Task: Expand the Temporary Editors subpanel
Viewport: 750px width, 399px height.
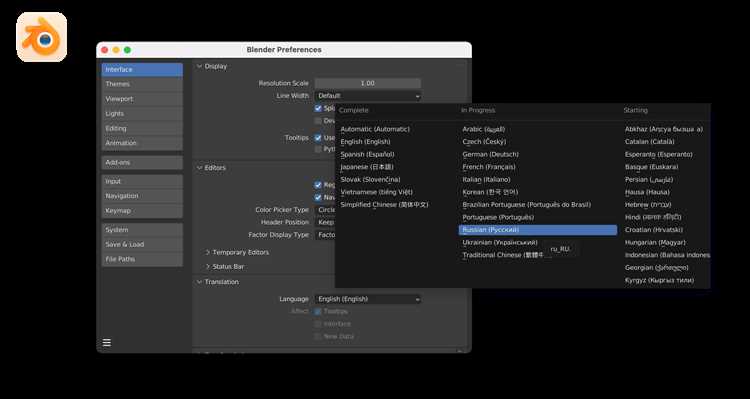Action: point(208,253)
